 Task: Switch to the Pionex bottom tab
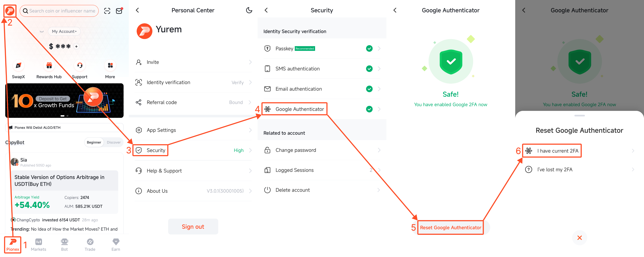tap(13, 245)
